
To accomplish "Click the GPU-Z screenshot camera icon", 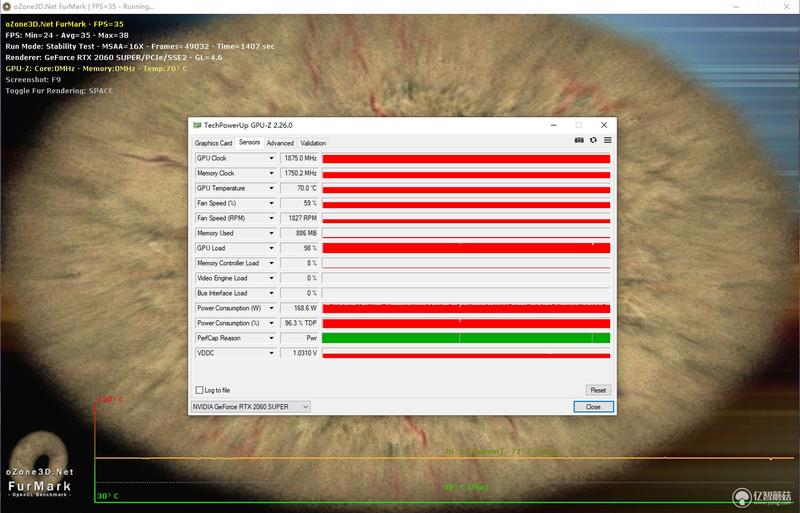I will [579, 140].
